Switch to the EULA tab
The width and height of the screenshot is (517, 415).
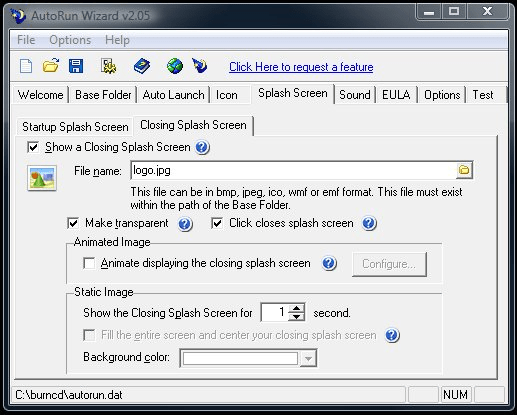396,95
